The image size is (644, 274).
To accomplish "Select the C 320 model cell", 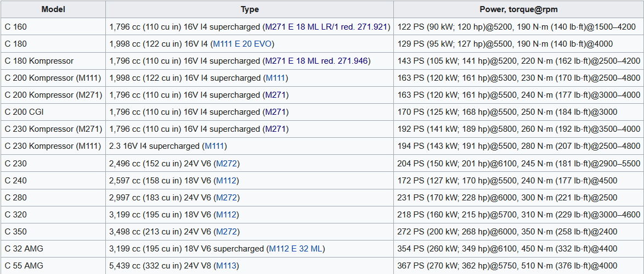I will [x=53, y=215].
